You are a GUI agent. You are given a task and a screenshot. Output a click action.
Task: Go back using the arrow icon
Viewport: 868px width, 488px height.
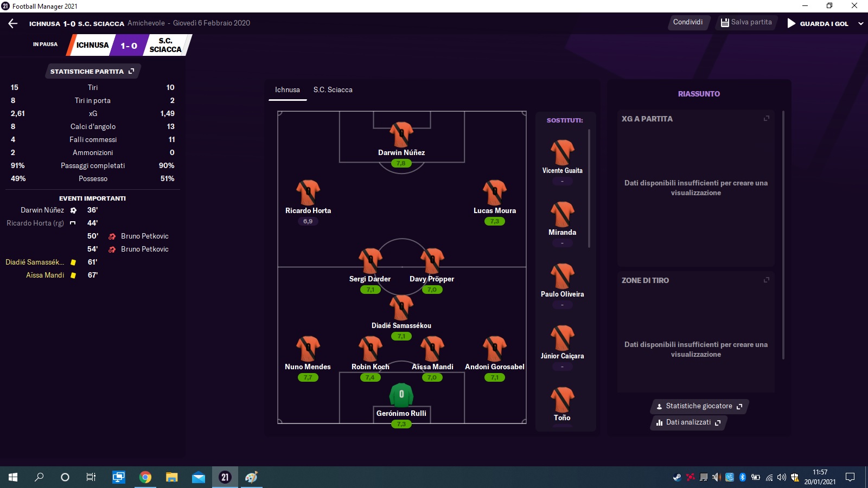click(13, 23)
